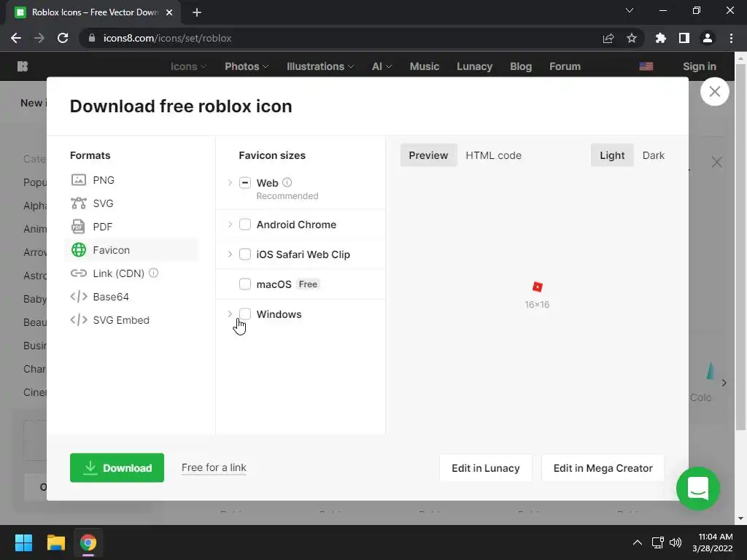
Task: Click the Free for a link option
Action: tap(214, 467)
